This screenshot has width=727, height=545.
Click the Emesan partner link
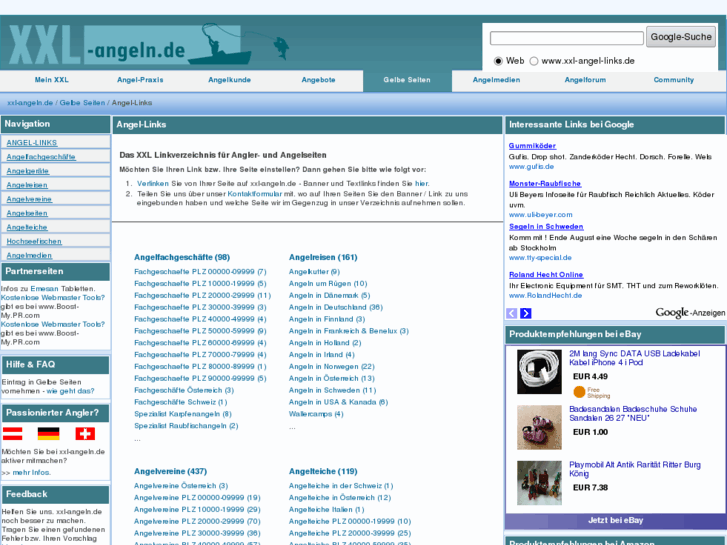point(45,289)
